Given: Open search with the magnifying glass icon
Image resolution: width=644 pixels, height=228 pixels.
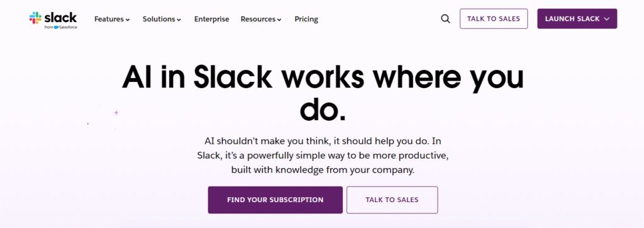Looking at the screenshot, I should (445, 19).
